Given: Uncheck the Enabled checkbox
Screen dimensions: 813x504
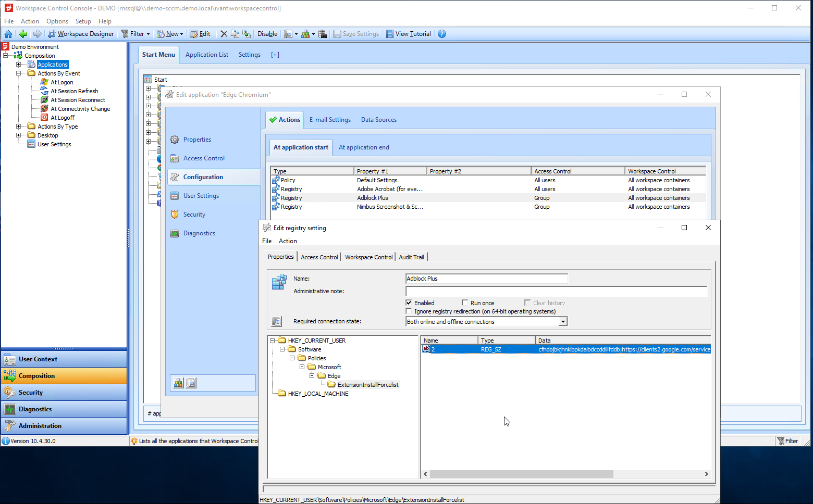Looking at the screenshot, I should [409, 303].
